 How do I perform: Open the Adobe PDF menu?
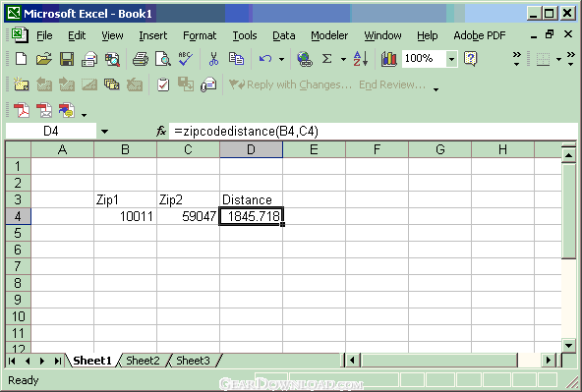pos(479,35)
